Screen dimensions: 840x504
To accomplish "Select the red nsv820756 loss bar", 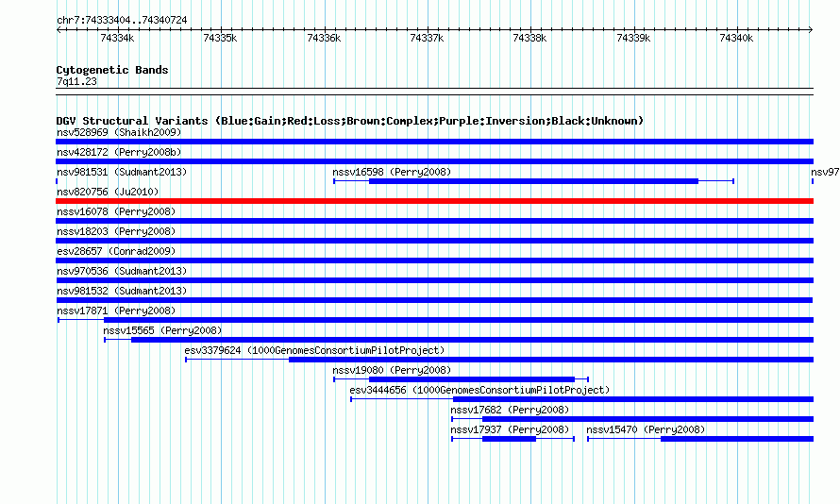I will pyautogui.click(x=434, y=201).
